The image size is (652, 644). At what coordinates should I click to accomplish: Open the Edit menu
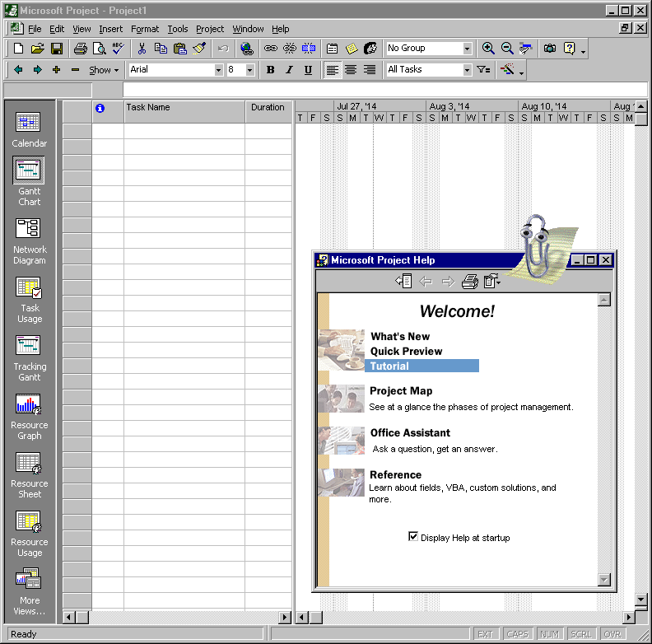click(x=57, y=29)
